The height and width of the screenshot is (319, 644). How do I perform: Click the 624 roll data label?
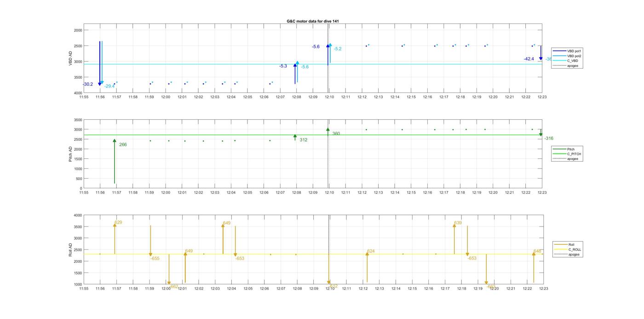pos(371,251)
